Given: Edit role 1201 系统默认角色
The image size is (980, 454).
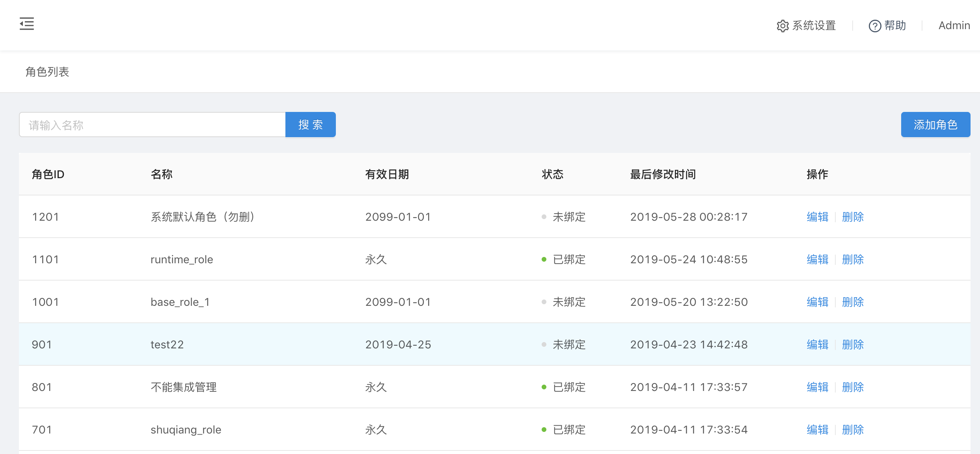Looking at the screenshot, I should (x=817, y=217).
